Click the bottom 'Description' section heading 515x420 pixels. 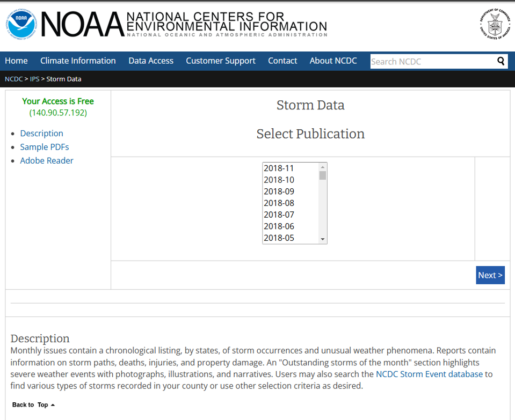click(x=40, y=338)
